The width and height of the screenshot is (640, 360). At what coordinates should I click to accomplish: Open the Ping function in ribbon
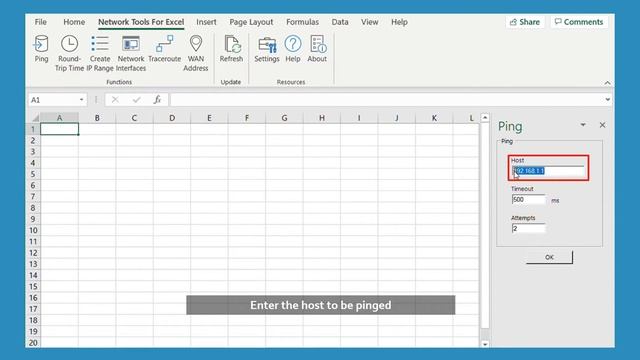(x=41, y=49)
